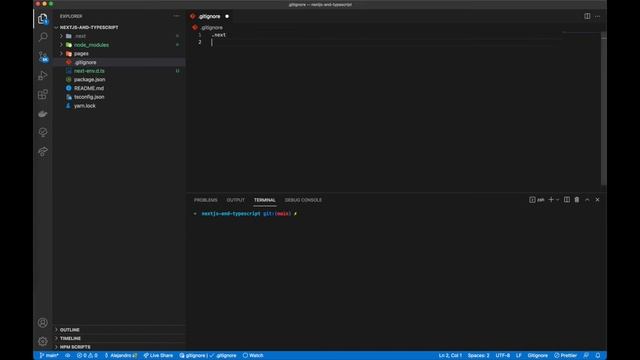The image size is (640, 360).
Task: Open the Search view icon
Action: [43, 37]
